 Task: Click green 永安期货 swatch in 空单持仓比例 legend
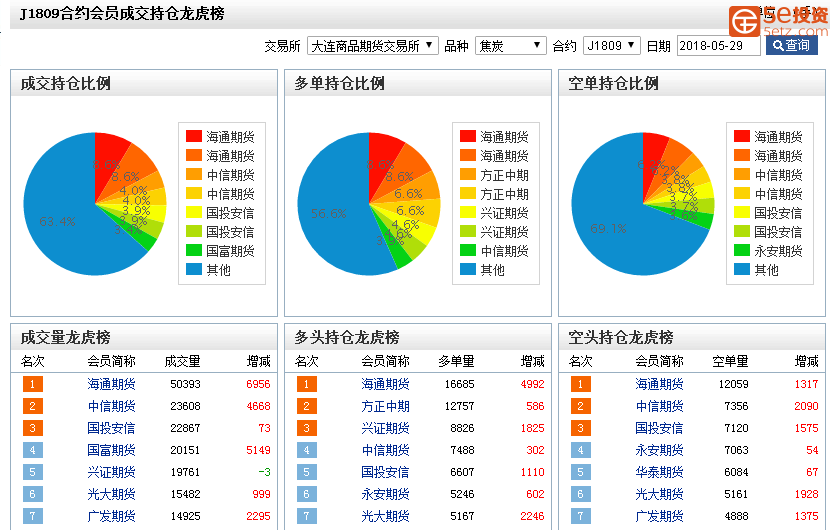point(742,251)
